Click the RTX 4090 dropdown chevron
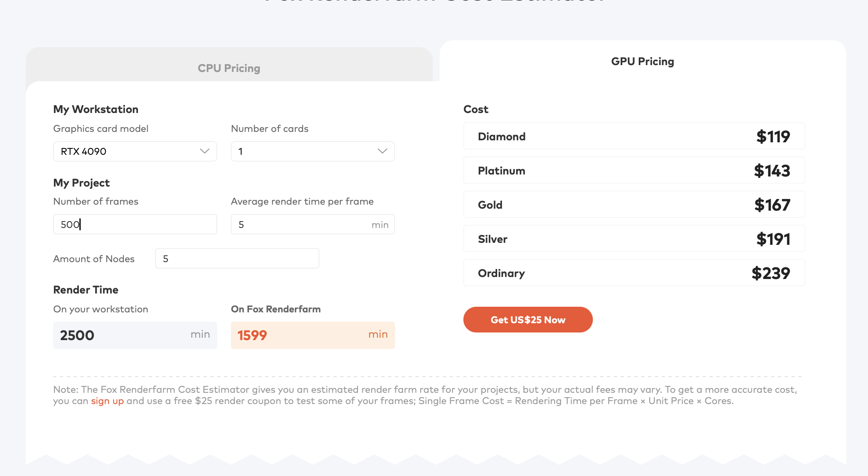The image size is (868, 476). tap(205, 151)
